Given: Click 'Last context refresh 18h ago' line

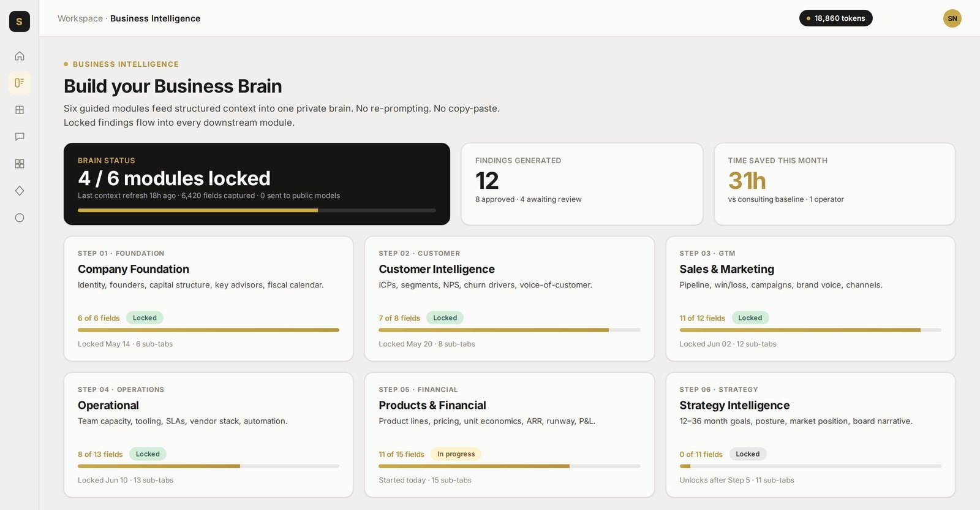Looking at the screenshot, I should [x=209, y=196].
